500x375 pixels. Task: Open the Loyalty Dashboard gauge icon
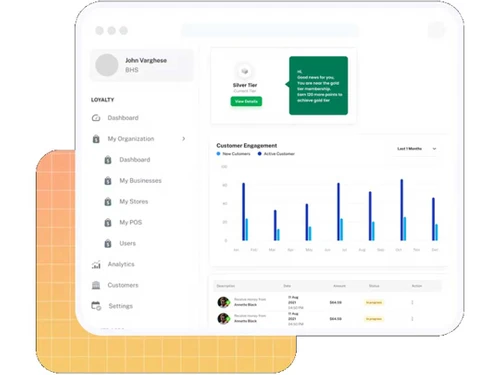[96, 118]
